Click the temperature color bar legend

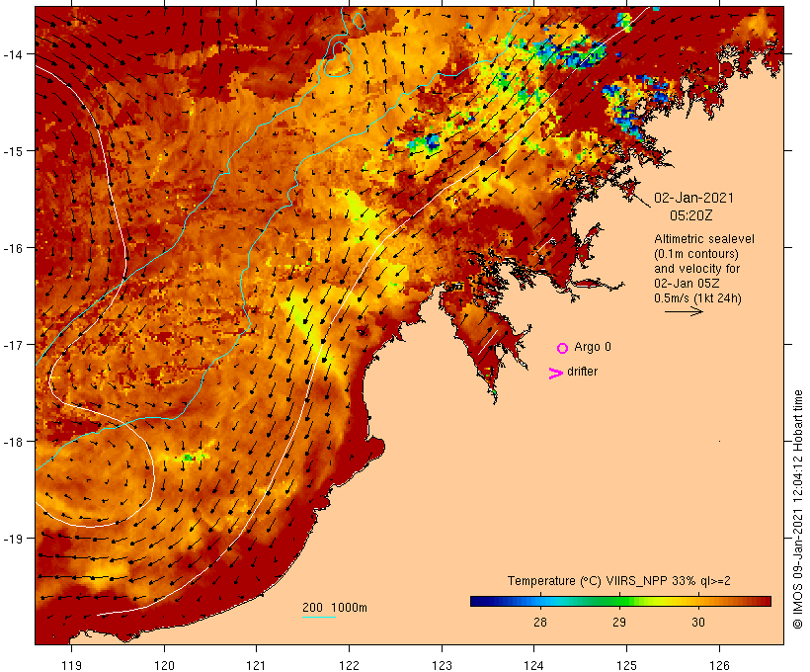pos(620,601)
